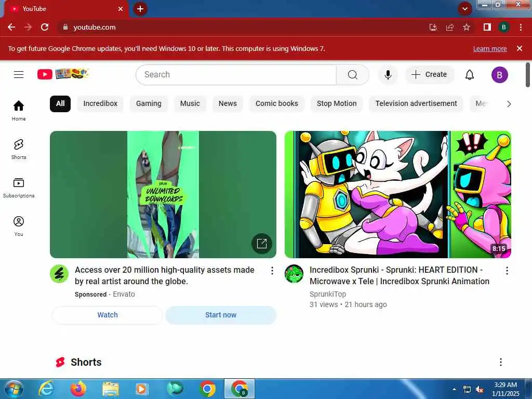Viewport: 532px width, 399px height.
Task: Select the Incredibox filter chip
Action: click(x=100, y=103)
